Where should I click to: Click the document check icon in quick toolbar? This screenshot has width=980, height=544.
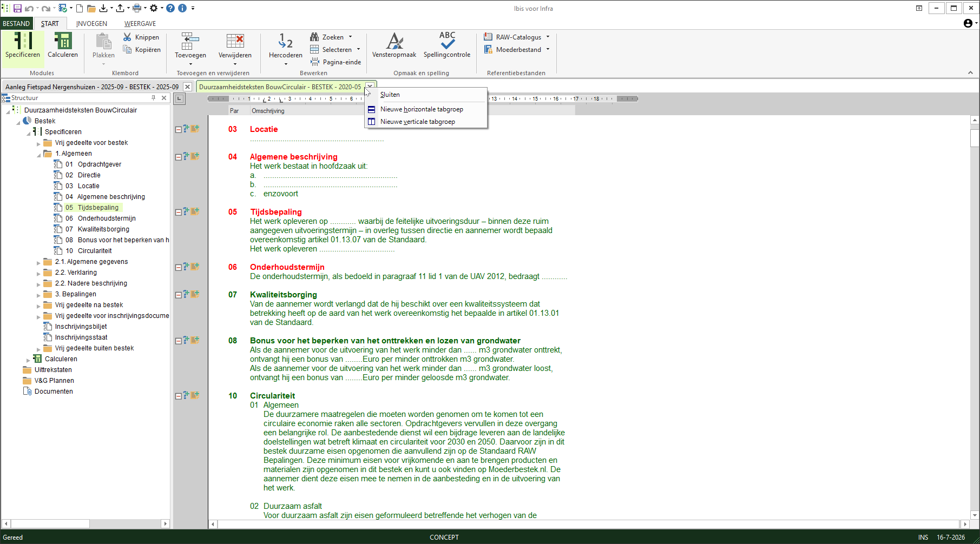[x=62, y=8]
